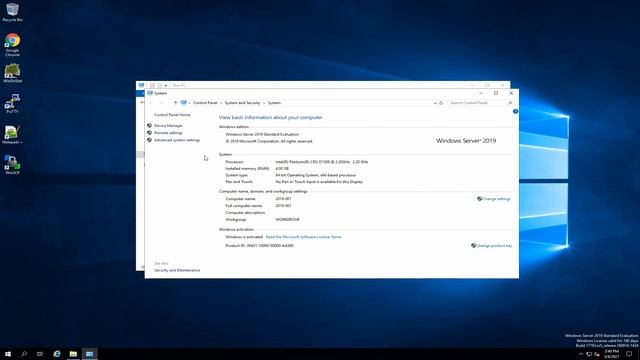Open the PuTTY desktop shortcut
The width and height of the screenshot is (640, 360).
[x=13, y=104]
